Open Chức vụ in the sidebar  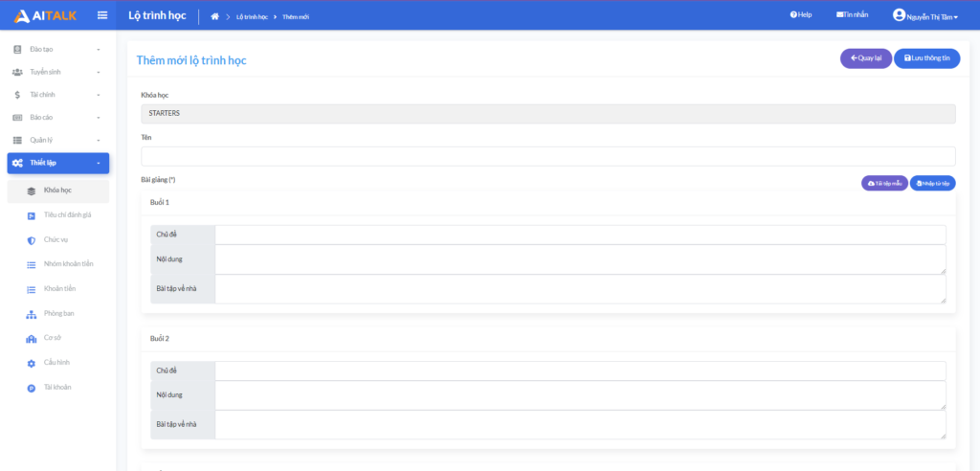56,239
